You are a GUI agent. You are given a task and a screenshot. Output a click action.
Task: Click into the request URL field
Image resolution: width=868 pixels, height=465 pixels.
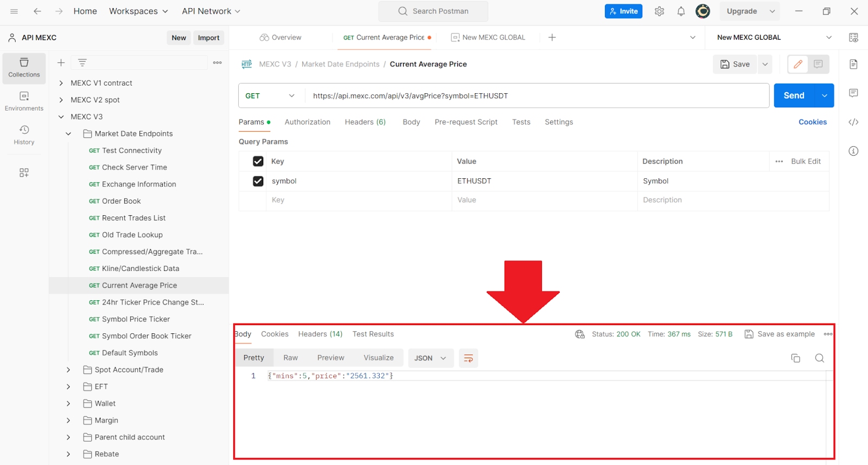537,96
